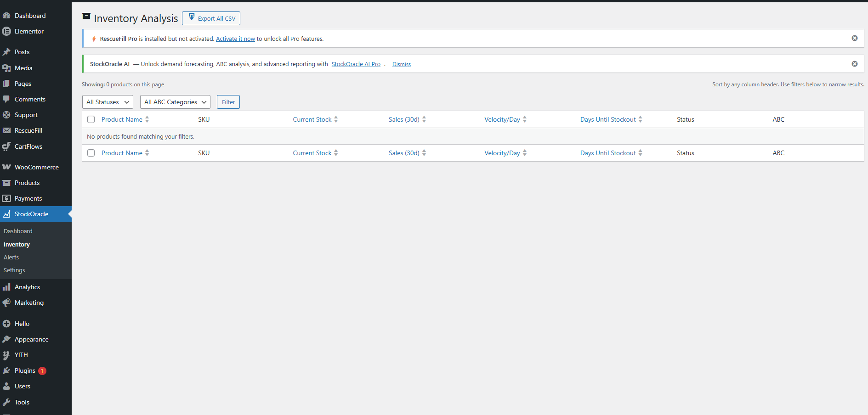Check the select-all checkbox in table footer
The height and width of the screenshot is (415, 868).
[x=91, y=153]
